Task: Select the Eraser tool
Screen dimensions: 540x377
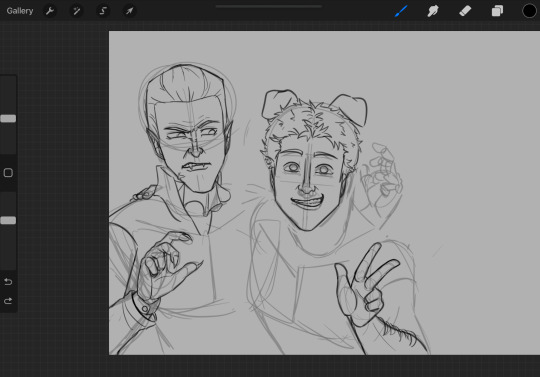Action: 465,11
